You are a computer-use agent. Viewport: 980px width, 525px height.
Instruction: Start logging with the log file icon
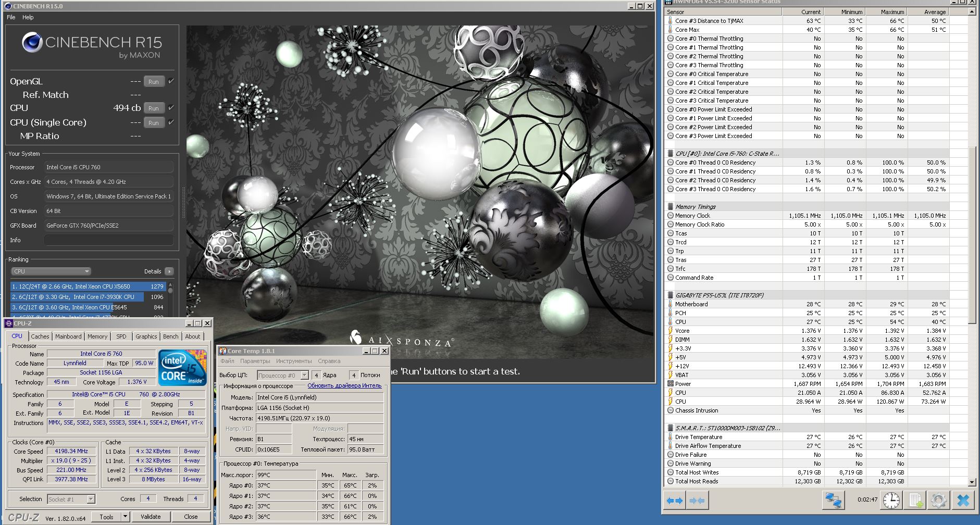pos(915,501)
